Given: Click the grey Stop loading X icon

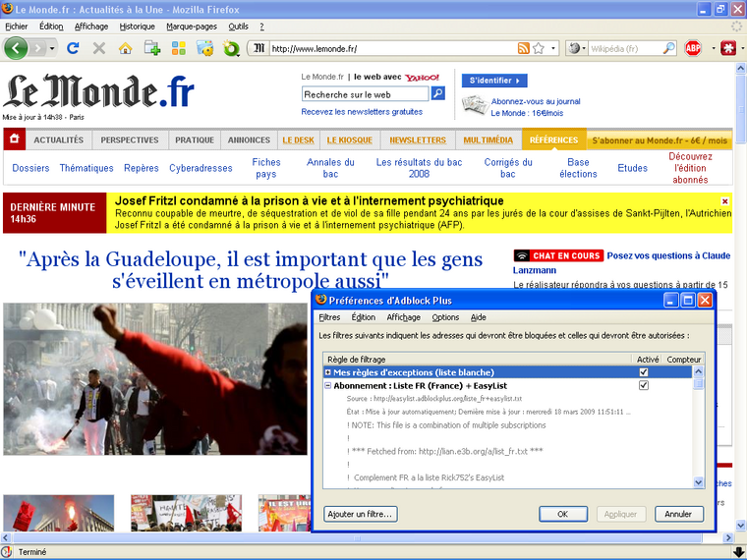Looking at the screenshot, I should pos(99,48).
